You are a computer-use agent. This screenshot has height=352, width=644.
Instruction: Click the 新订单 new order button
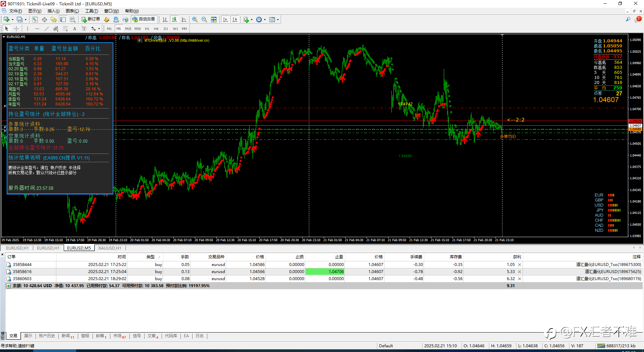coord(91,19)
